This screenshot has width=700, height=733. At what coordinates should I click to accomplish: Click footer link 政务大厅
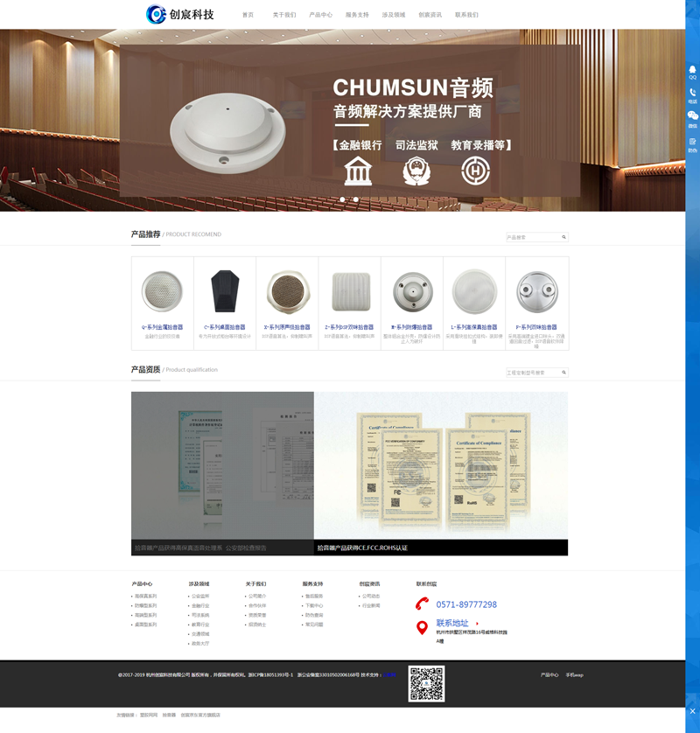point(200,644)
